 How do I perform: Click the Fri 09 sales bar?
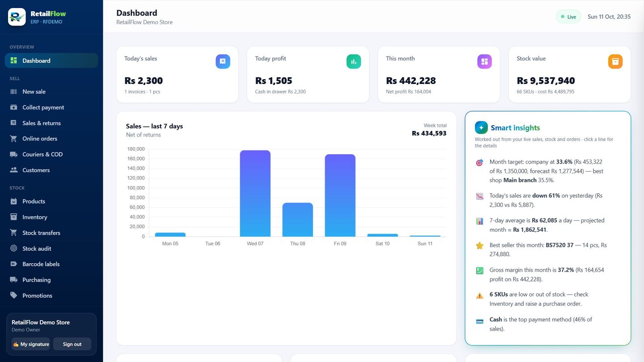pyautogui.click(x=340, y=195)
